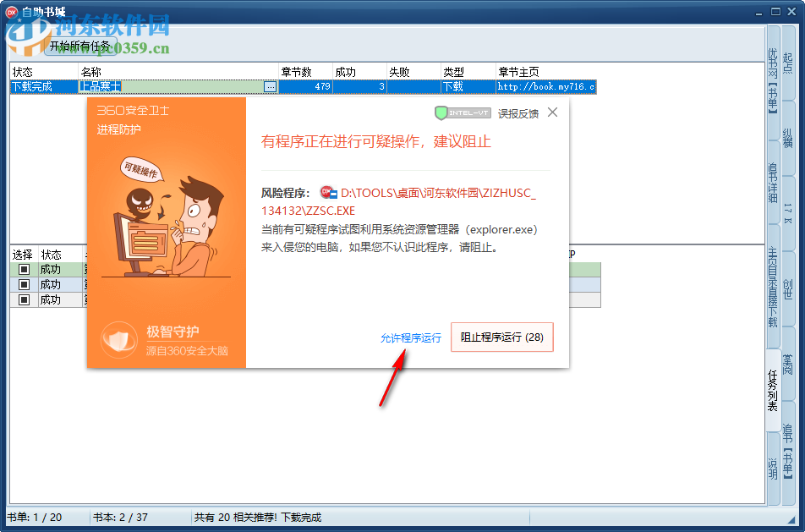Open the 创世 side tab
The width and height of the screenshot is (805, 532).
[x=788, y=288]
